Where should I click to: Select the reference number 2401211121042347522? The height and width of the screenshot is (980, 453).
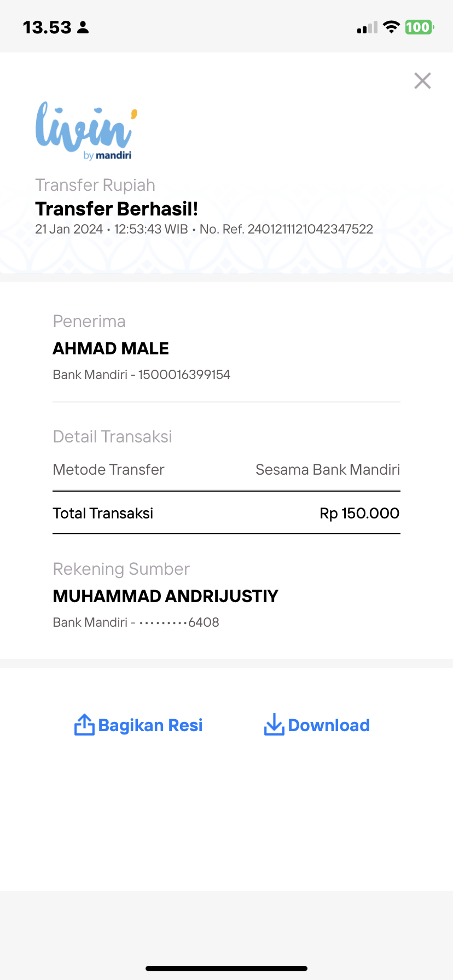tap(310, 229)
